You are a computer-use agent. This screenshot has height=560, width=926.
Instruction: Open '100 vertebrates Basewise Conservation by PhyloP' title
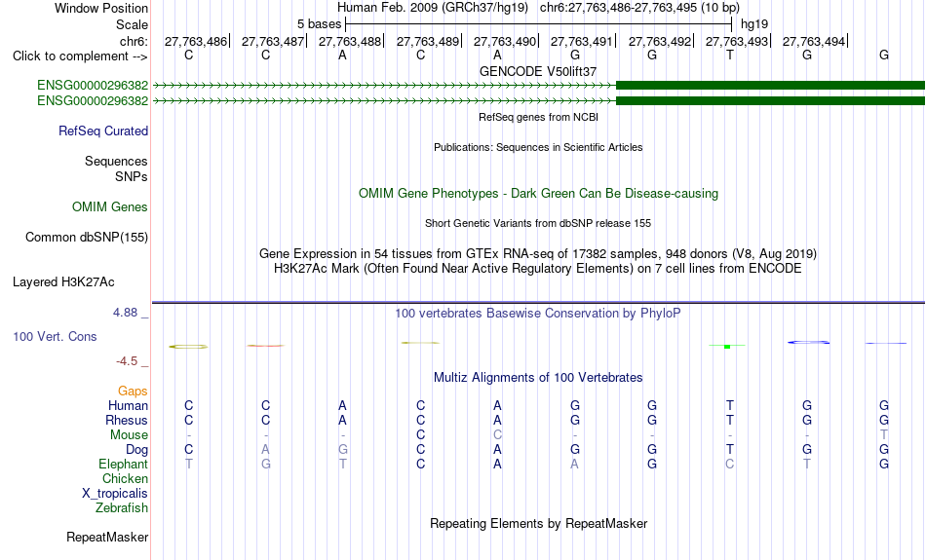coord(538,314)
